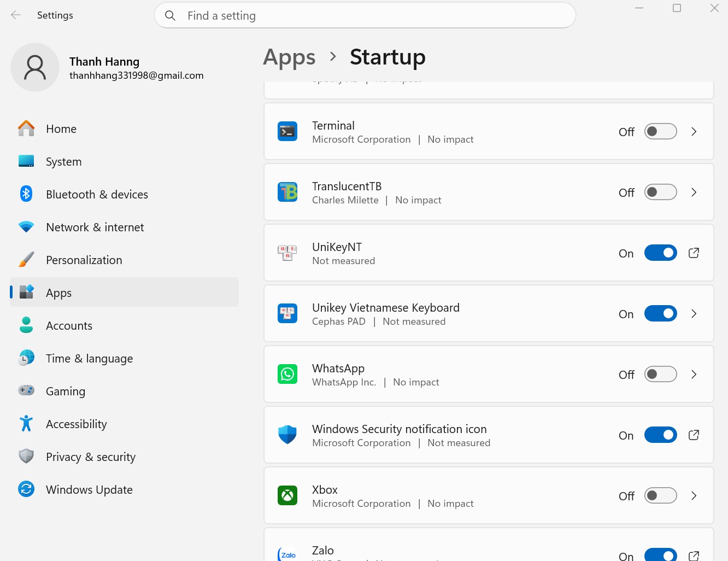Click the WhatsApp Inc. publisher text
This screenshot has height=561, width=728.
(x=344, y=382)
